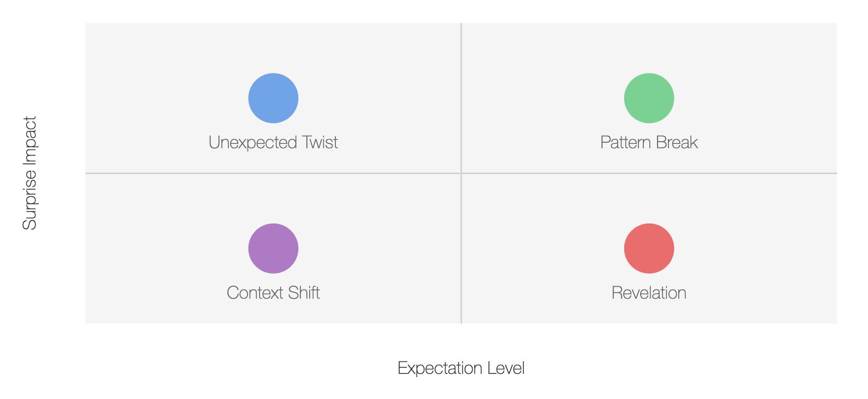868x399 pixels.
Task: Click divider line between Unexpected Twist and Context Shift
Action: click(273, 173)
